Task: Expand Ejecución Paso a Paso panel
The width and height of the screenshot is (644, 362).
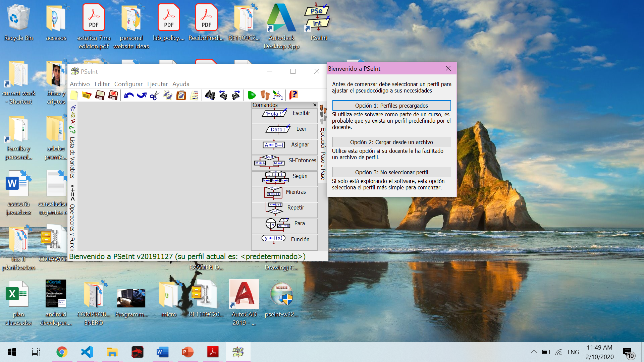Action: coord(323,154)
